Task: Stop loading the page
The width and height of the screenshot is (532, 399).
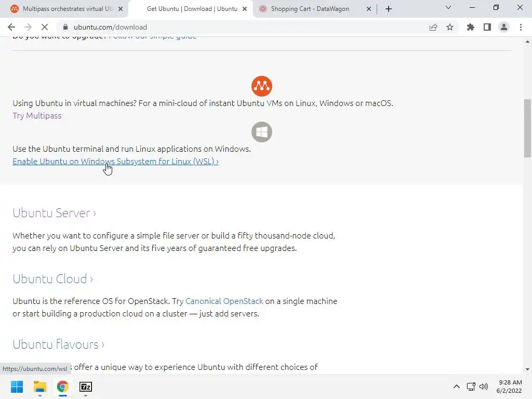Action: pos(45,27)
